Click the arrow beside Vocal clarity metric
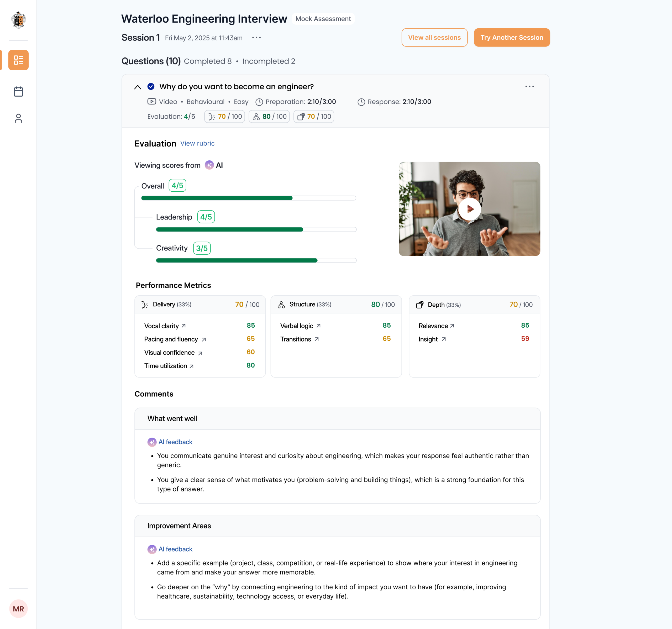672x629 pixels. [183, 326]
